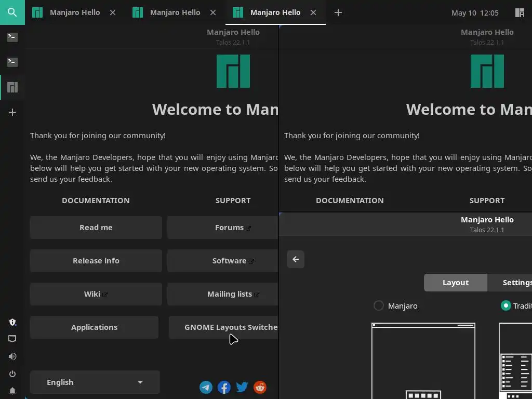Image resolution: width=532 pixels, height=399 pixels.
Task: Click the DOCUMENTATION heading in right window
Action: tap(350, 201)
